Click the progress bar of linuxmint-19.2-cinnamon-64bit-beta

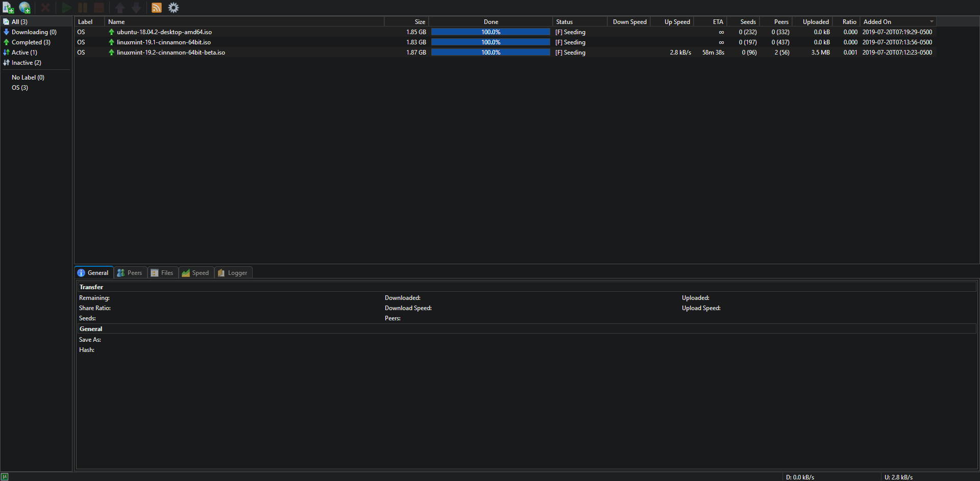pos(490,52)
